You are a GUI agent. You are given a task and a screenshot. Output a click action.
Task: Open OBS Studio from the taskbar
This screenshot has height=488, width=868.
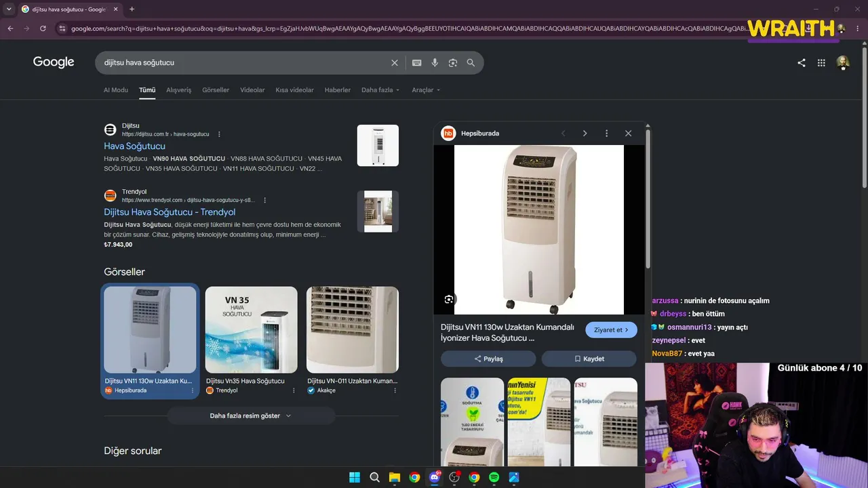pos(454,477)
